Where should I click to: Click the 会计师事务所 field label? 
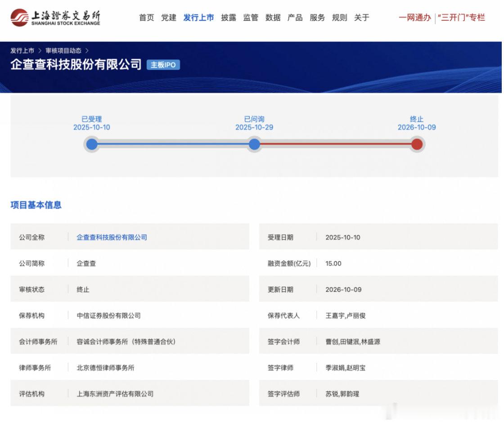click(x=38, y=341)
